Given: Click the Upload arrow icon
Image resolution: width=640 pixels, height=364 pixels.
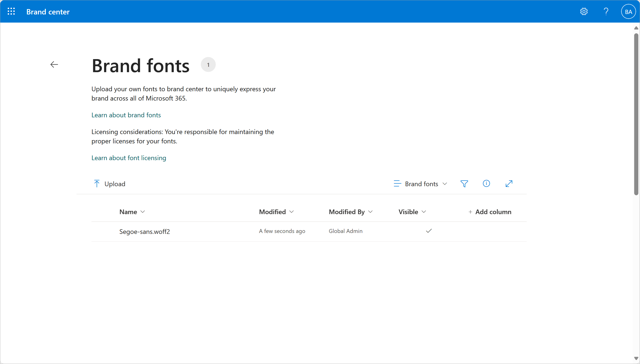Looking at the screenshot, I should pyautogui.click(x=97, y=184).
